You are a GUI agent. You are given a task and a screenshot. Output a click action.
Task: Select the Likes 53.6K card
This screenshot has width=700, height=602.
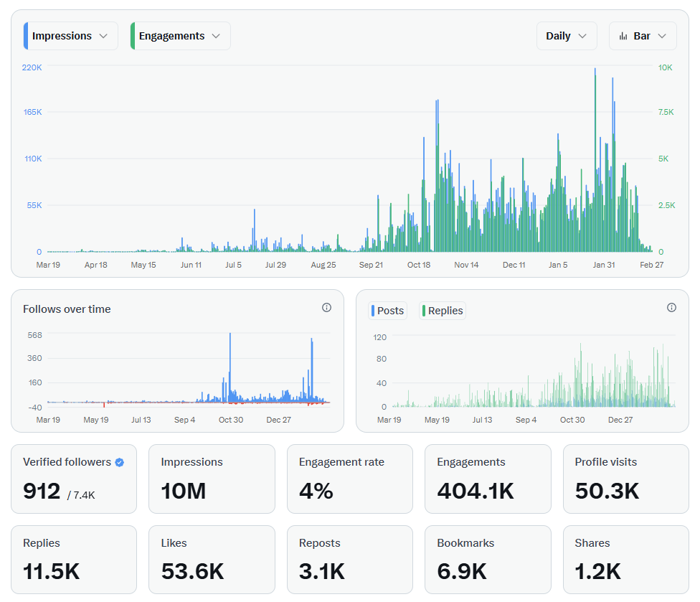212,560
